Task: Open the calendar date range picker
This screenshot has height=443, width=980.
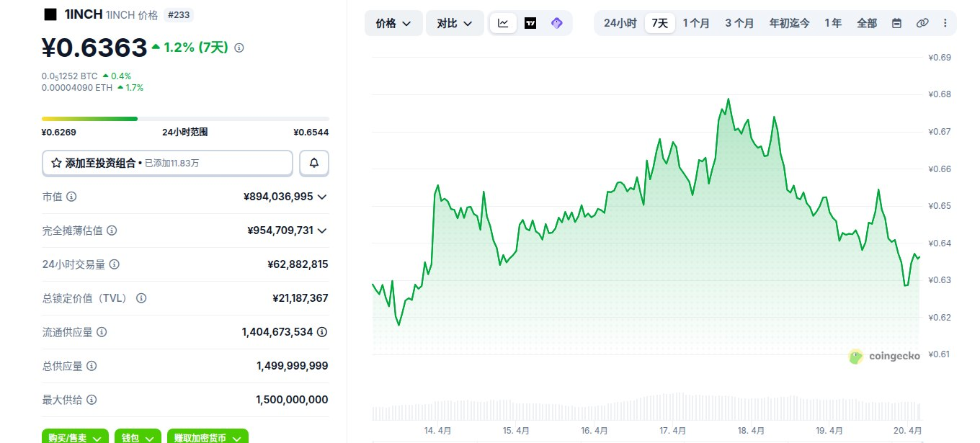Action: coord(896,23)
